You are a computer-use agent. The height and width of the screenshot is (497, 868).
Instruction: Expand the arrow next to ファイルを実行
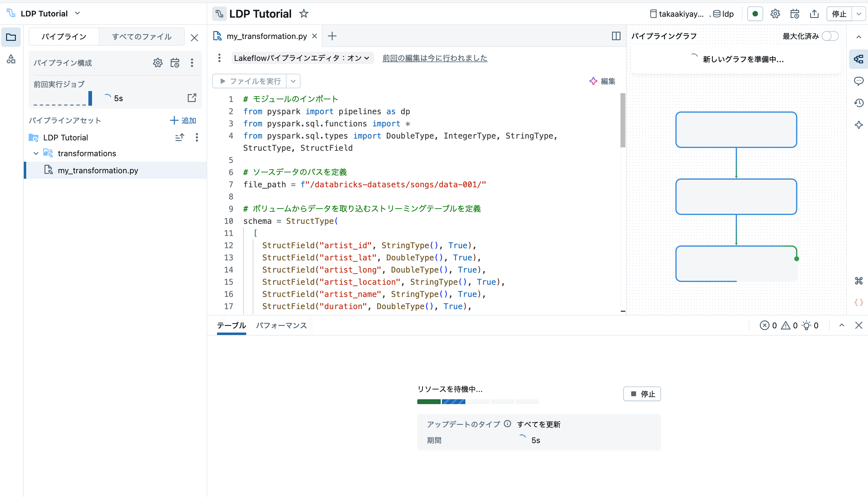pos(293,81)
